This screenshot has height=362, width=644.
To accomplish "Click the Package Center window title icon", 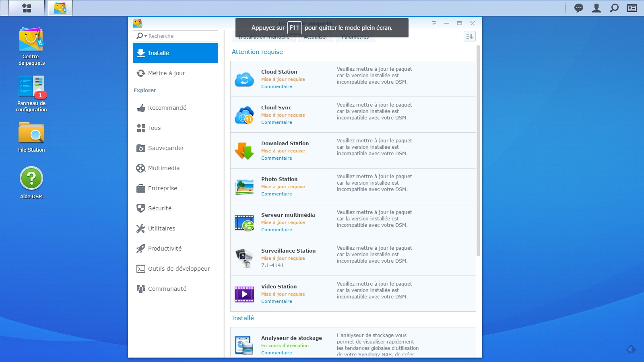I will 138,23.
